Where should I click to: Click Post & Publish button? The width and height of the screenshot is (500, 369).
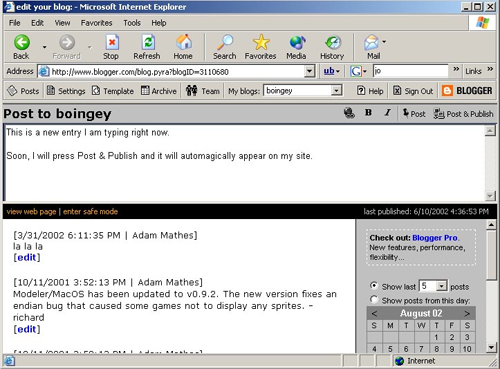point(463,114)
